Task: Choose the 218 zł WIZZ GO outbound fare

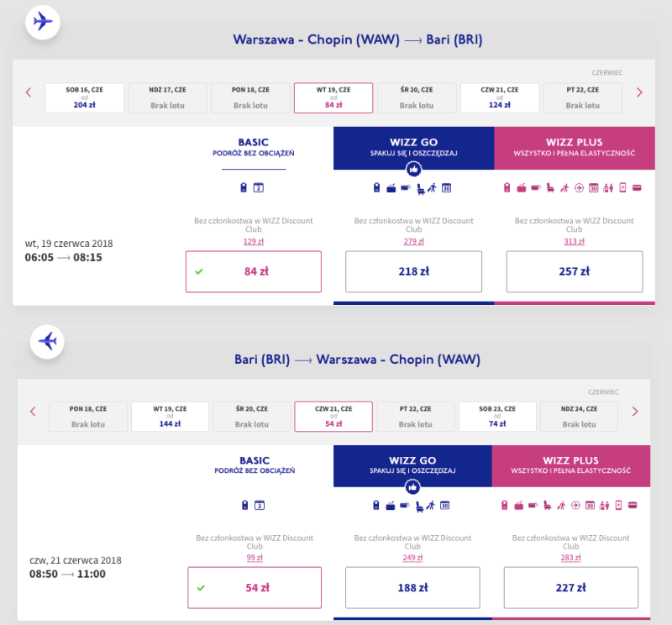Action: click(413, 272)
